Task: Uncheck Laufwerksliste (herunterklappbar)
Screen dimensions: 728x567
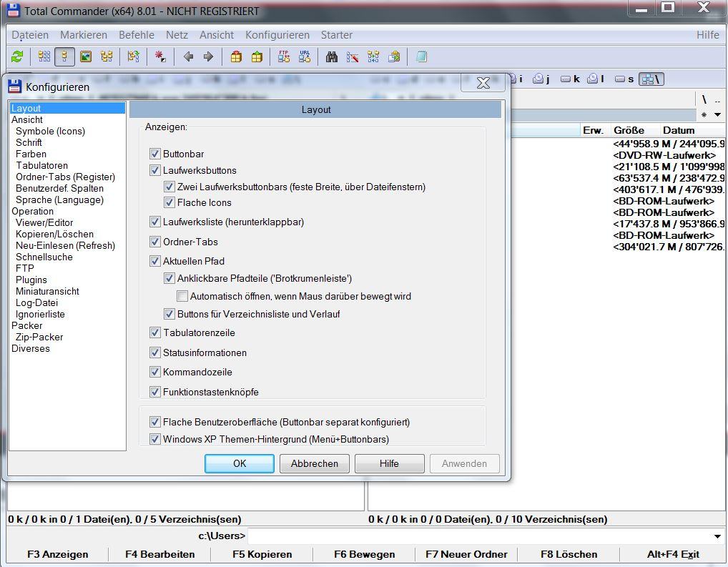Action: [155, 222]
